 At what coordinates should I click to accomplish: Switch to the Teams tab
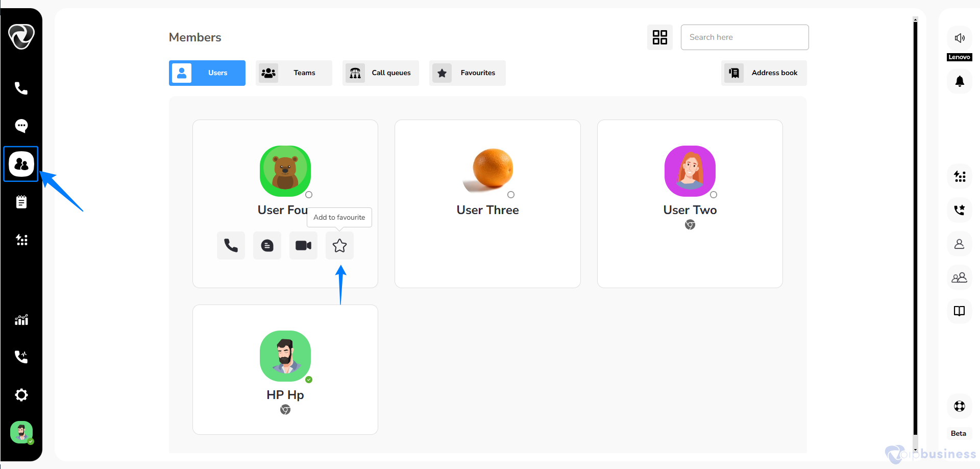tap(294, 73)
